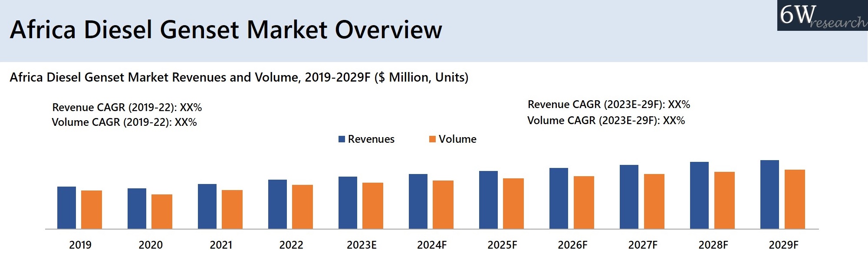Click the 2019 orange volume bar
Screen dimensions: 868x266
click(92, 210)
